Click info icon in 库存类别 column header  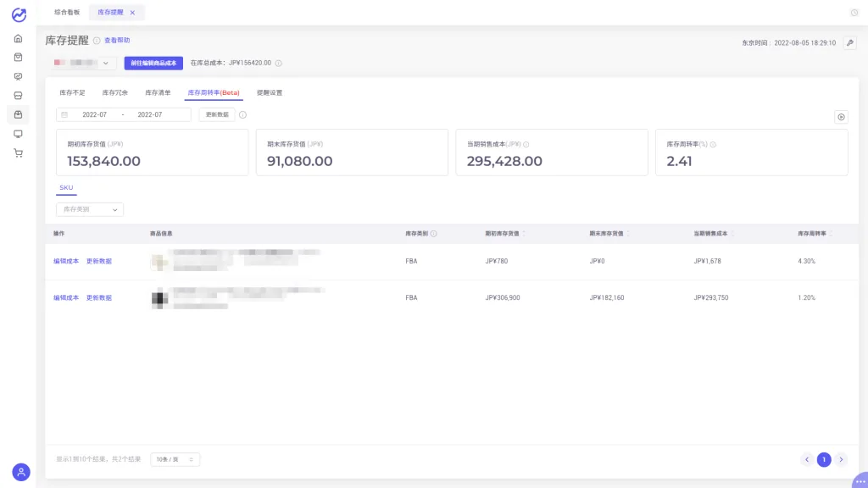pyautogui.click(x=433, y=234)
